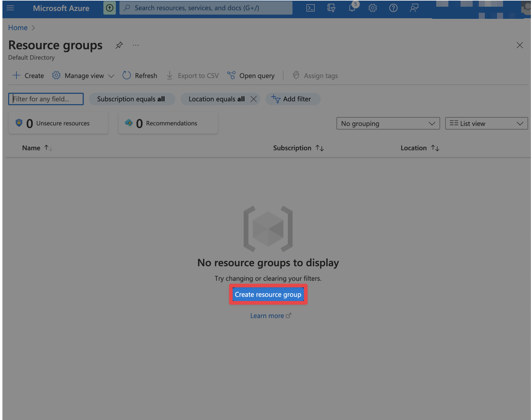Click Assign tags
531x420 pixels.
(315, 76)
